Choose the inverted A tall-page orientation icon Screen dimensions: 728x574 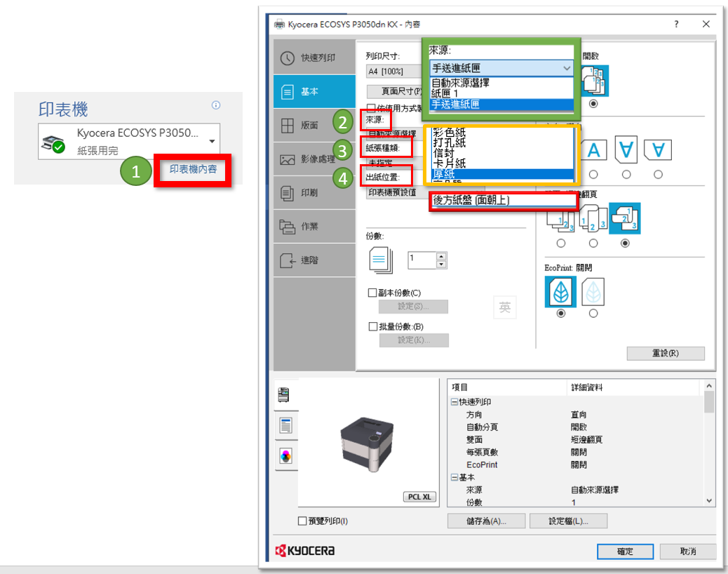pos(626,149)
